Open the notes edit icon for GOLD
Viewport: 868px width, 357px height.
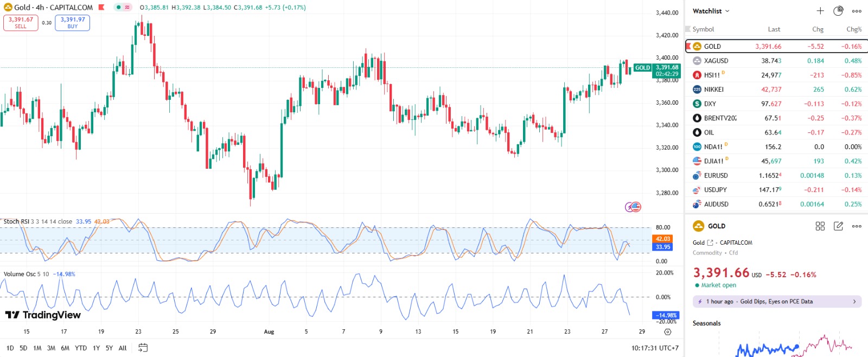point(838,226)
